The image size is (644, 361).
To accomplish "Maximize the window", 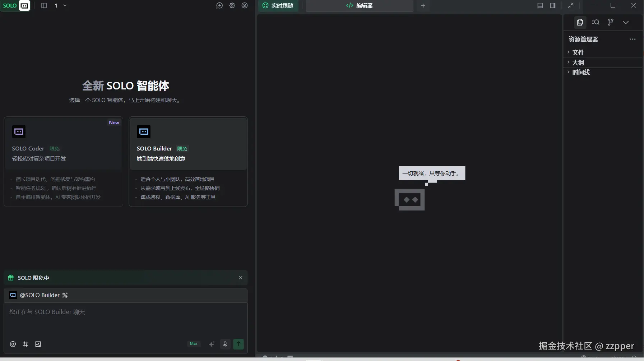I will click(x=613, y=5).
